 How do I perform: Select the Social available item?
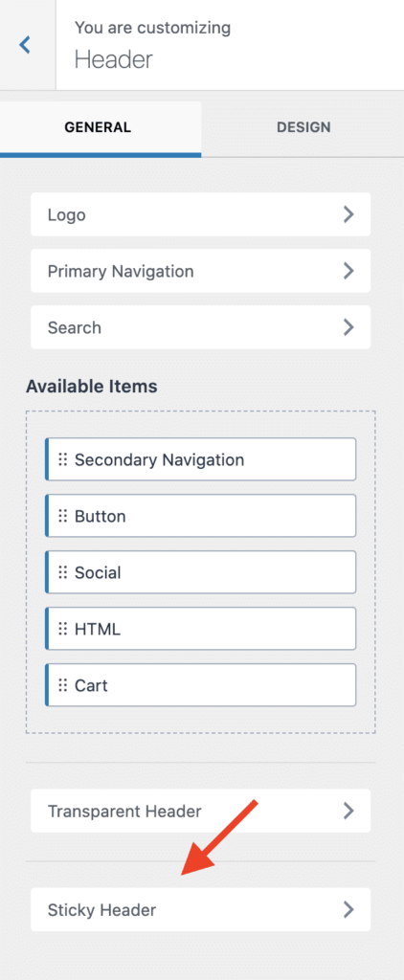[x=201, y=572]
